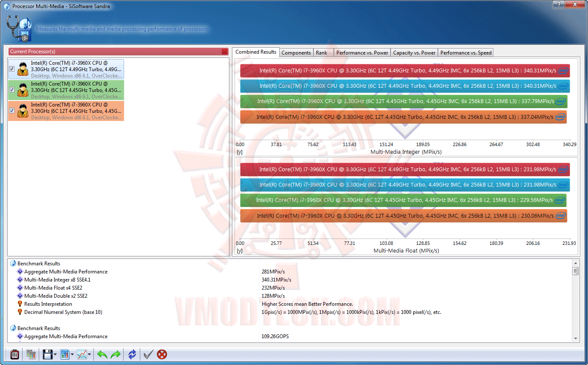The height and width of the screenshot is (365, 588).
Task: Open the Components tab
Action: (296, 53)
